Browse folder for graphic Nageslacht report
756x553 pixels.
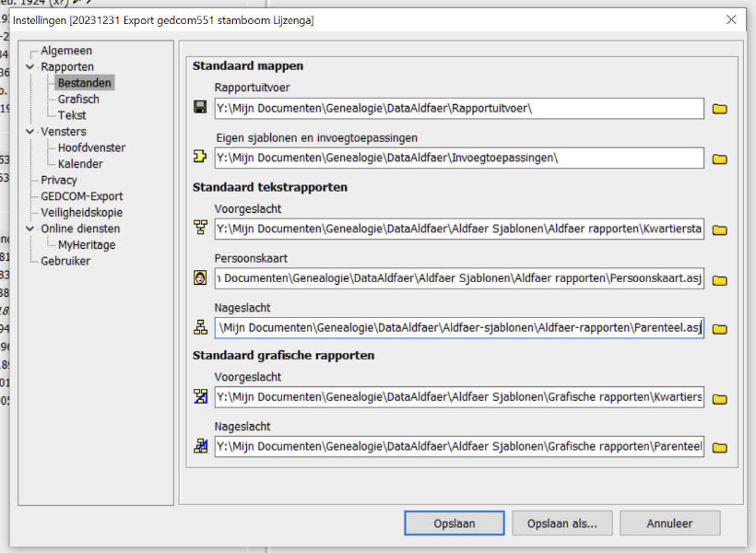point(720,448)
